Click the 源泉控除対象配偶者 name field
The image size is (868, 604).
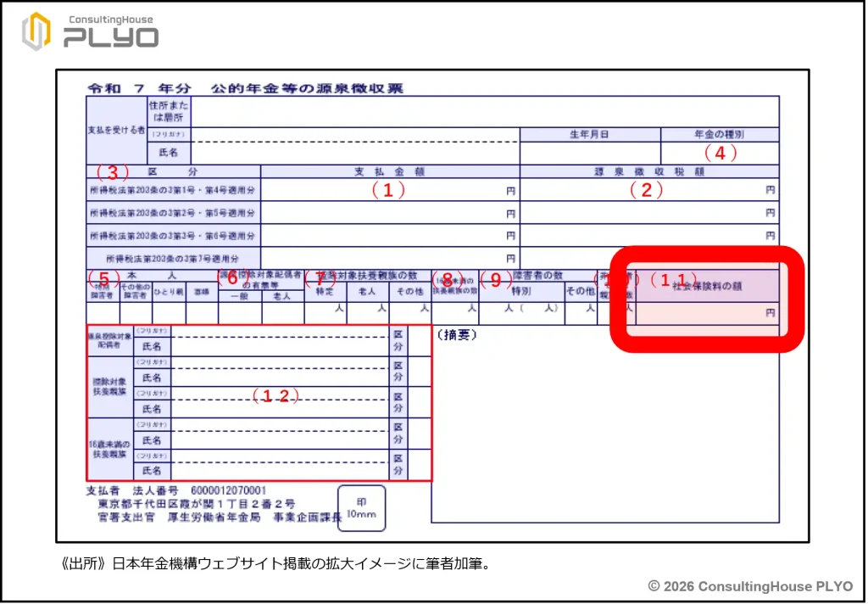(280, 346)
